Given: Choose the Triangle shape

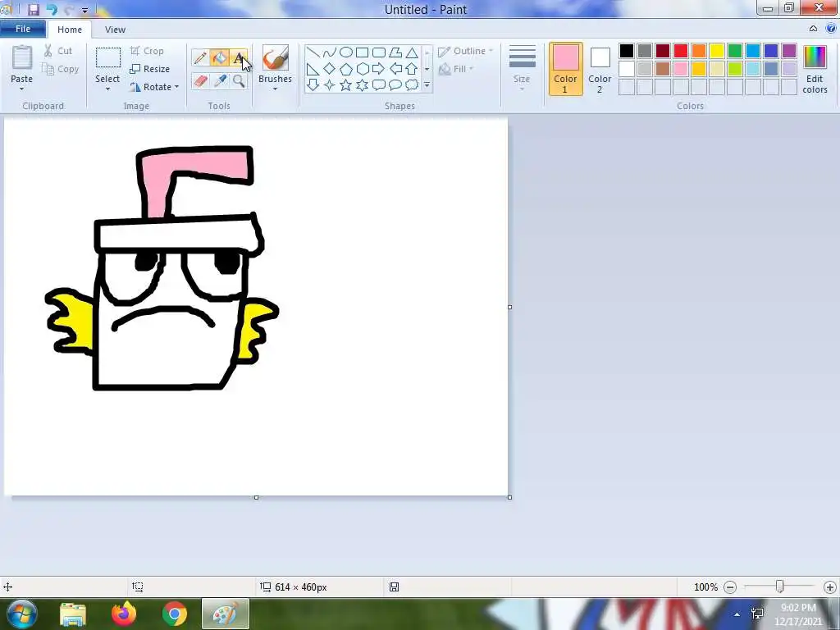Looking at the screenshot, I should coord(412,52).
